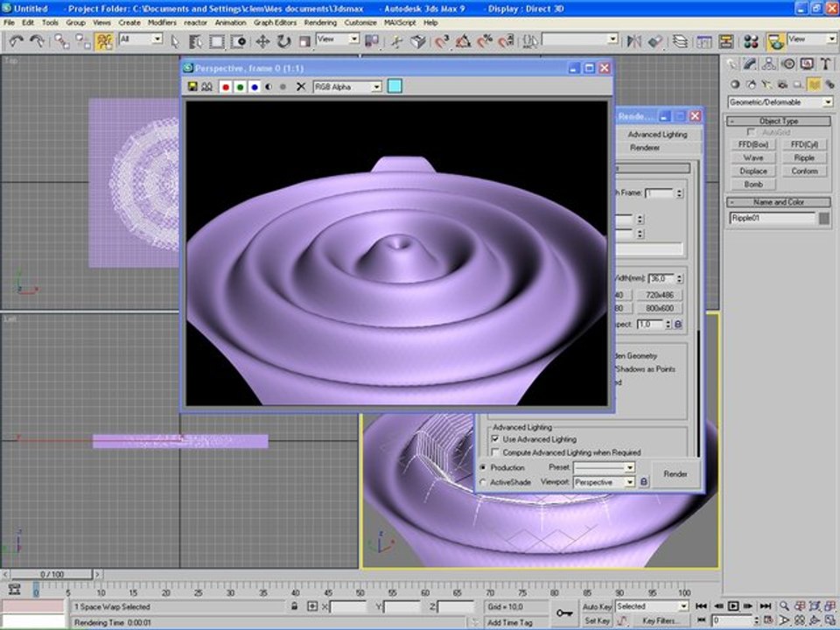840x630 pixels.
Task: Open the Utilities hammer panel tab
Action: pos(825,64)
